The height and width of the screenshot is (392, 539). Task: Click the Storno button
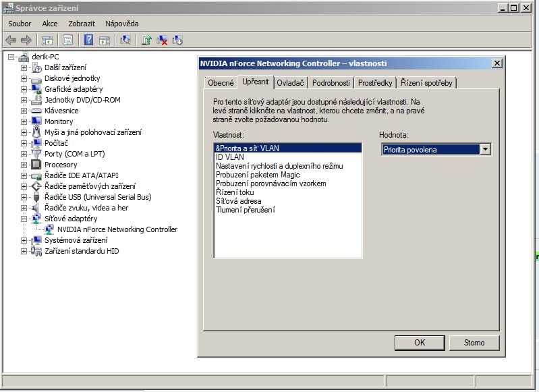point(474,343)
